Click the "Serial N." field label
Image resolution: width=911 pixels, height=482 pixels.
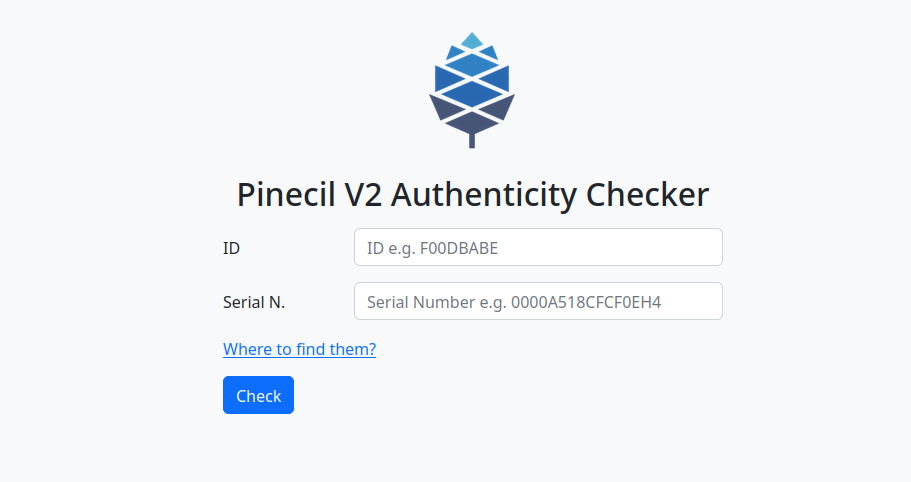pyautogui.click(x=254, y=302)
